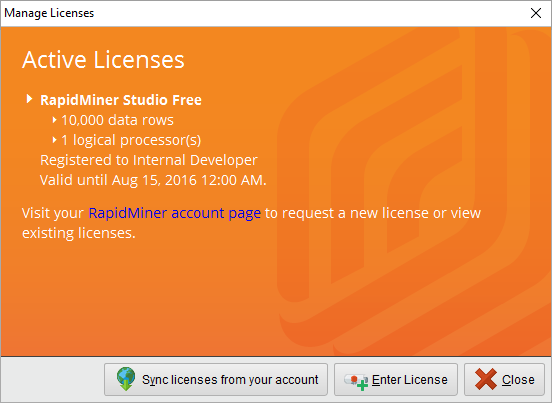The height and width of the screenshot is (403, 552).
Task: Open the RapidMiner account page link
Action: tap(175, 213)
